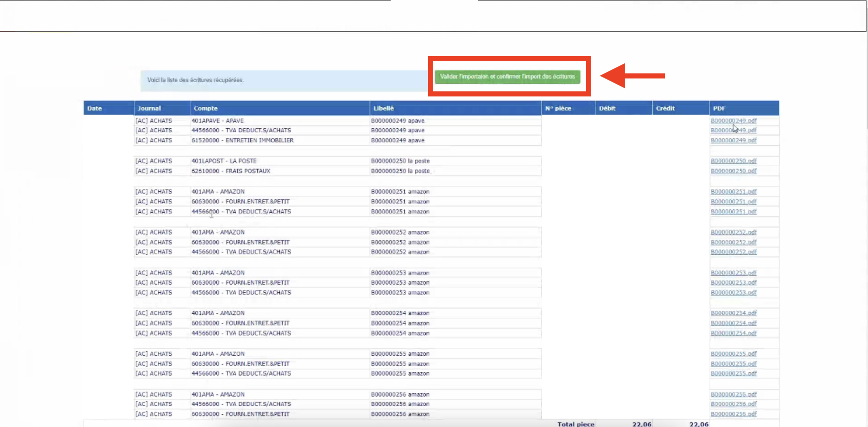Screen dimensions: 868x427
Task: Click the green Valider l'importation button
Action: pyautogui.click(x=507, y=77)
